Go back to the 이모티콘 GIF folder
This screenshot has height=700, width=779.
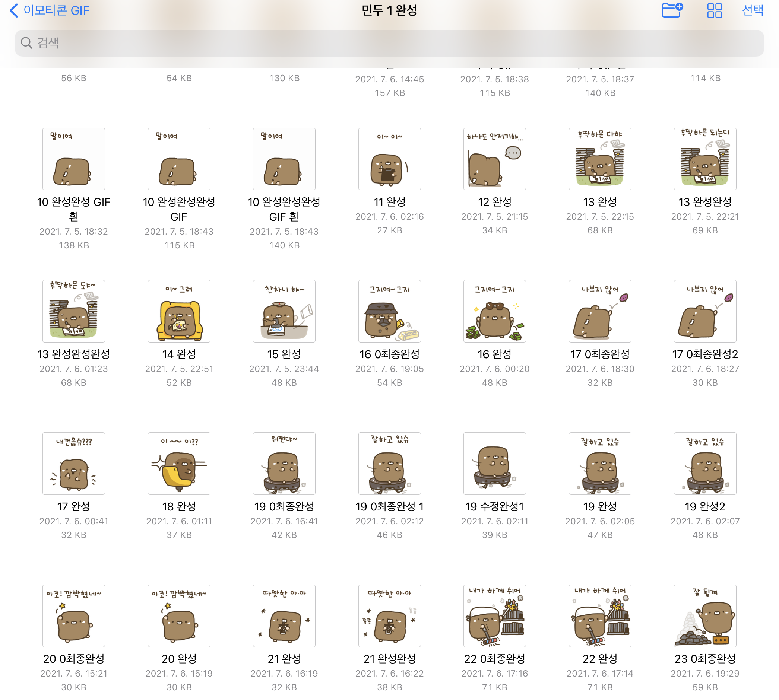[50, 10]
